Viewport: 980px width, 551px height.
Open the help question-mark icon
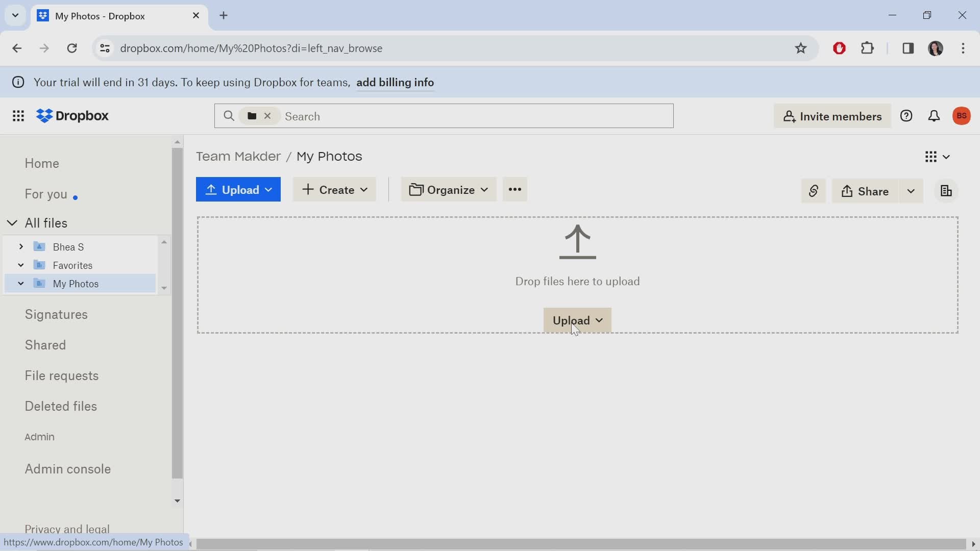coord(906,116)
